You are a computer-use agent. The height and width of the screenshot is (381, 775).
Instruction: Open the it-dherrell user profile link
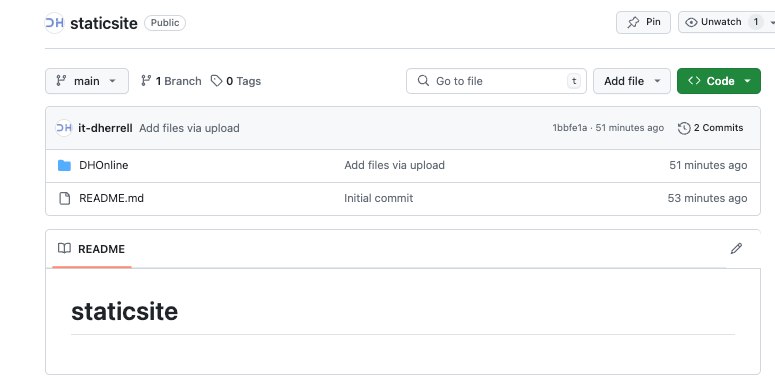[x=105, y=128]
